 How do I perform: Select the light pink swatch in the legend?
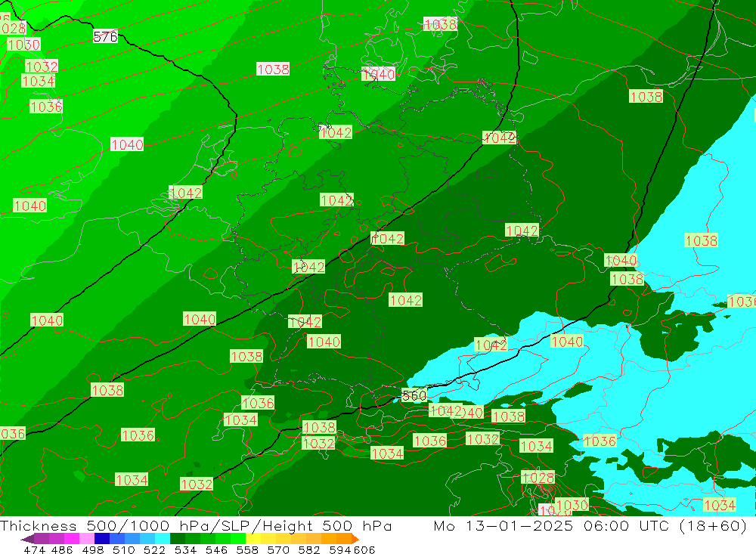[x=87, y=539]
